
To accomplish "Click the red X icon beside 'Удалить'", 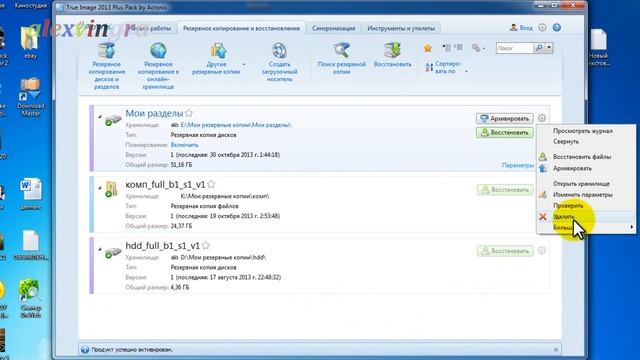I will click(x=542, y=217).
